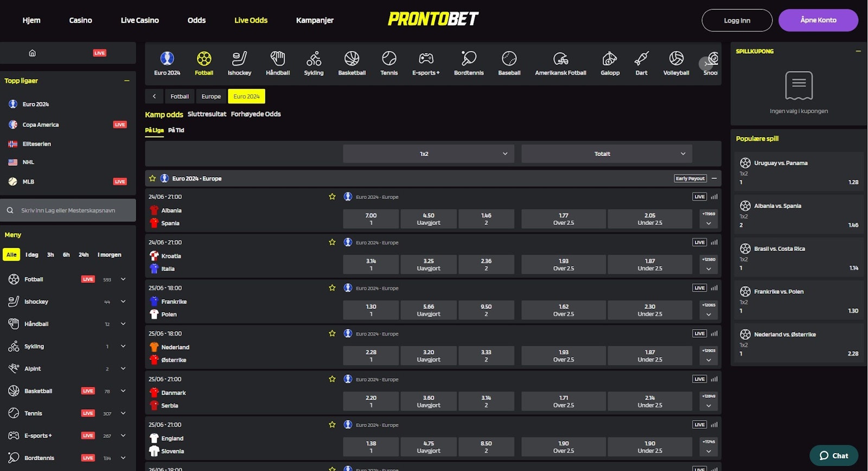Screen dimensions: 868x471
Task: Open match statistics for Albania vs Spania
Action: 715,197
